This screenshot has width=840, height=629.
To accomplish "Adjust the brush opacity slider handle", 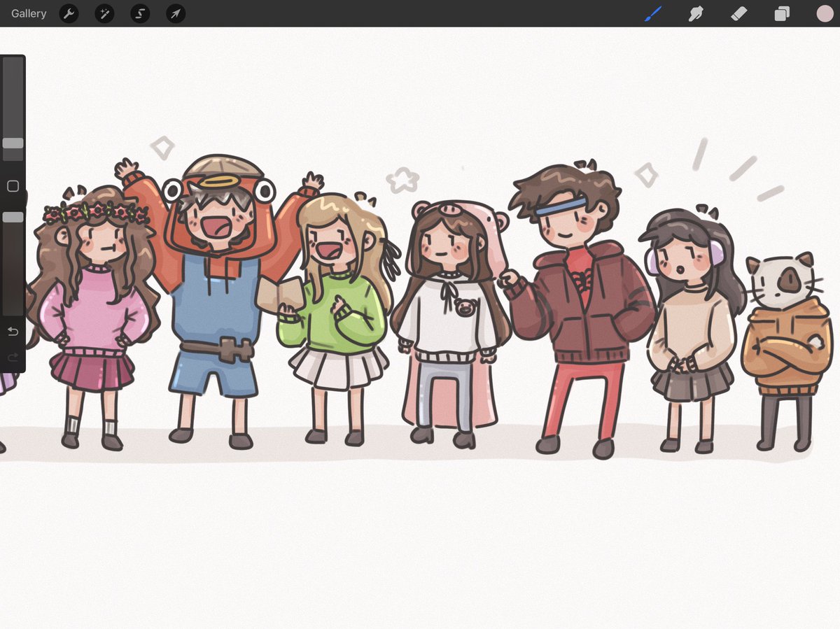I will click(13, 218).
